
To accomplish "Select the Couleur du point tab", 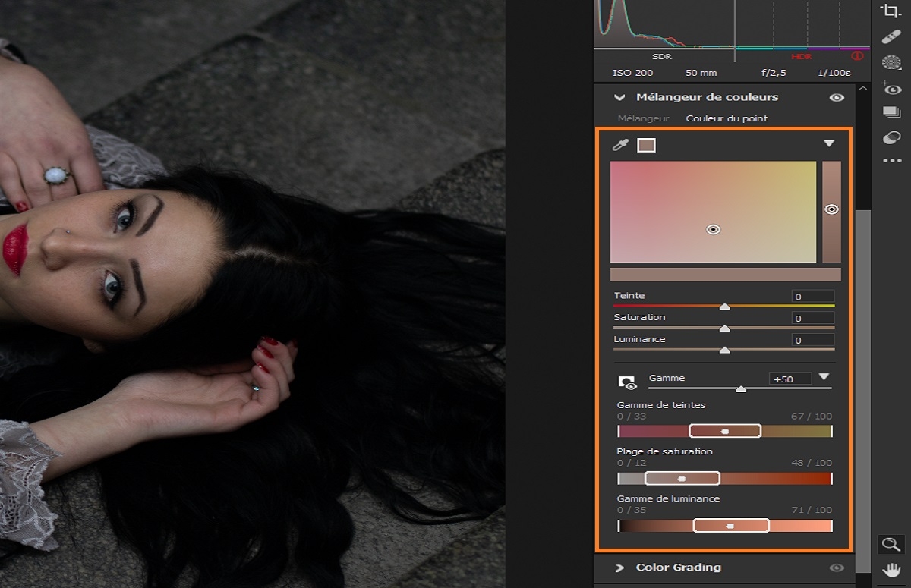I will point(727,118).
